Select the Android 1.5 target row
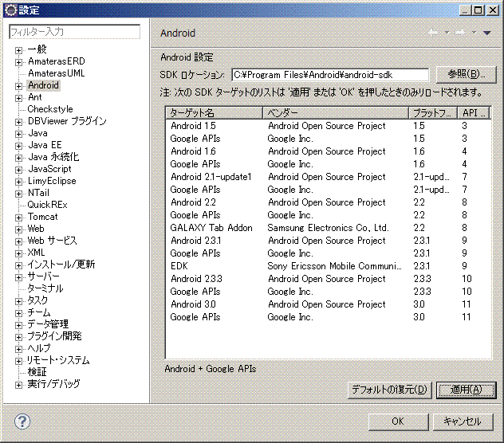The height and width of the screenshot is (443, 504). 329,126
